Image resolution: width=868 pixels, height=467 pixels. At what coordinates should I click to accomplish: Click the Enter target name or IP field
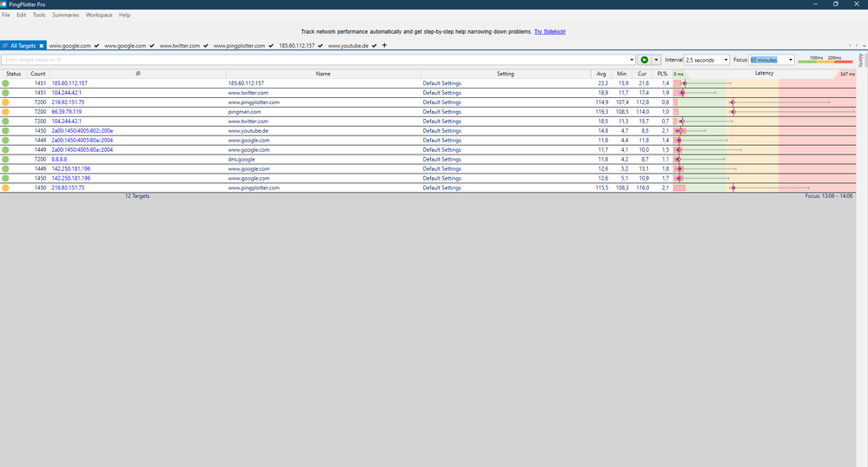pyautogui.click(x=315, y=60)
